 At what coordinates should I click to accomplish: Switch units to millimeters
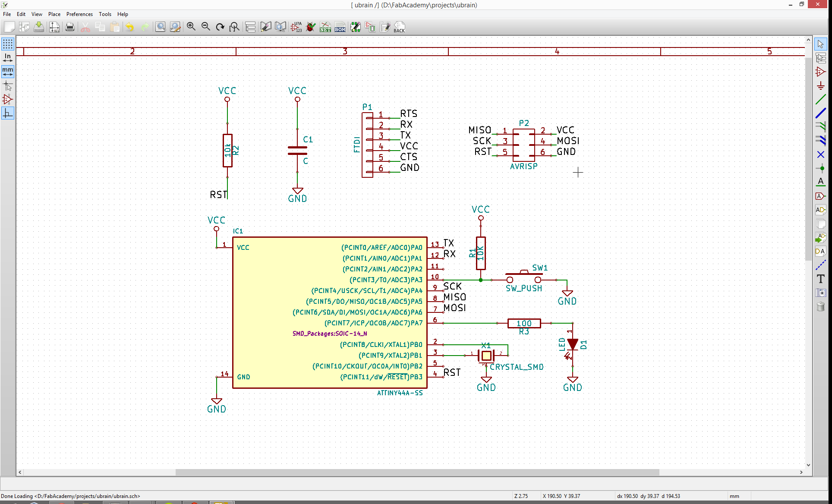[x=8, y=71]
